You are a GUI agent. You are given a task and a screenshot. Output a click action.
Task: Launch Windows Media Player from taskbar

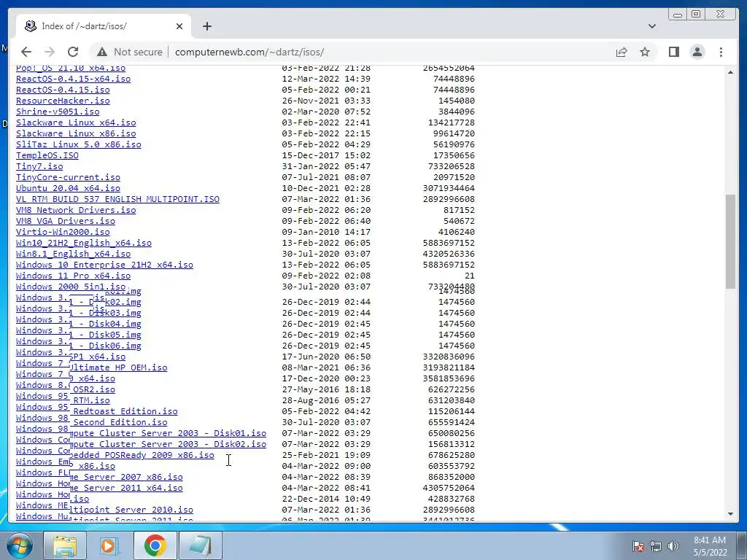click(x=109, y=545)
